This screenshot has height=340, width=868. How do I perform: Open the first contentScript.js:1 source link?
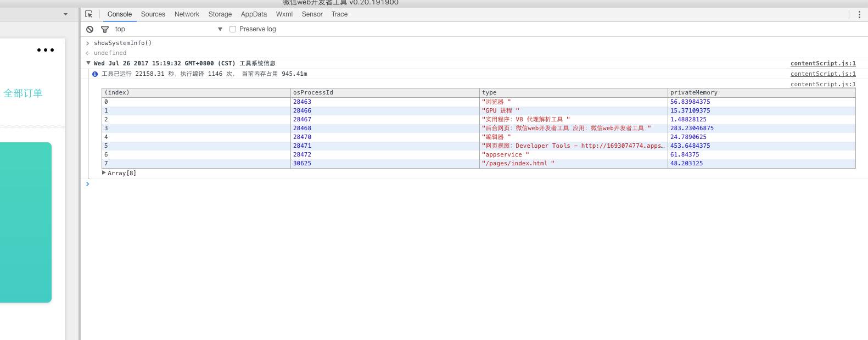[x=823, y=63]
